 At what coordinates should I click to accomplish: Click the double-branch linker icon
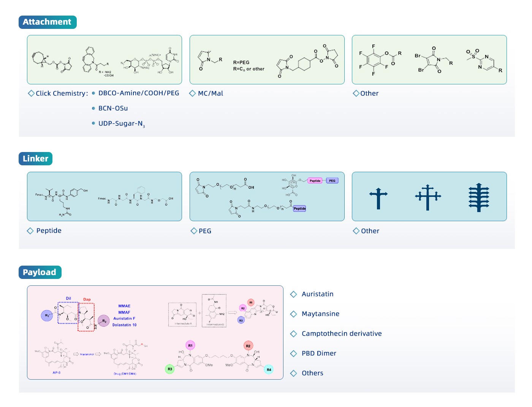[428, 197]
